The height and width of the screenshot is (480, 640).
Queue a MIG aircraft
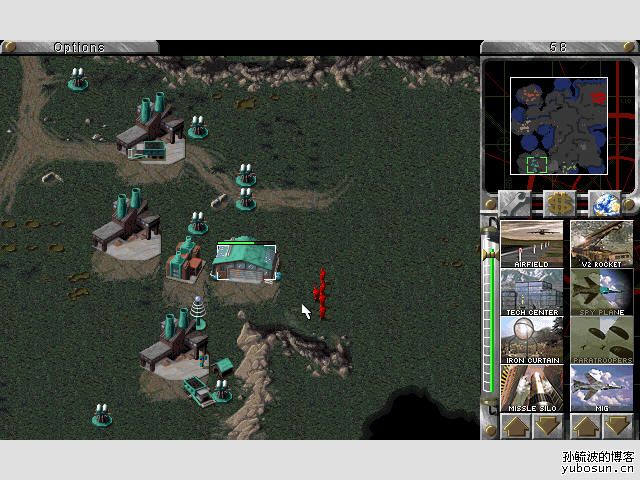point(602,389)
